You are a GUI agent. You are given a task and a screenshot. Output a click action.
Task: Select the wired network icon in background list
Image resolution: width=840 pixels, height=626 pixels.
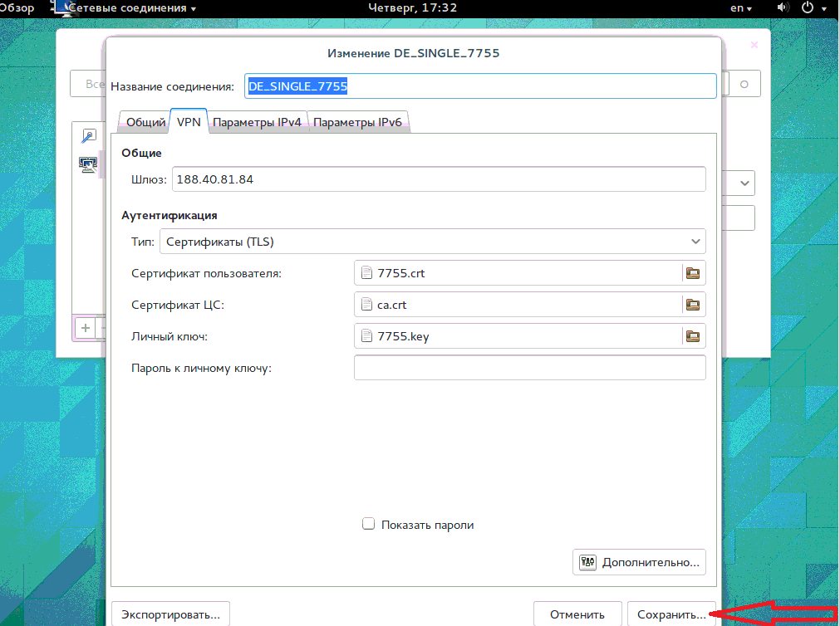tap(88, 164)
